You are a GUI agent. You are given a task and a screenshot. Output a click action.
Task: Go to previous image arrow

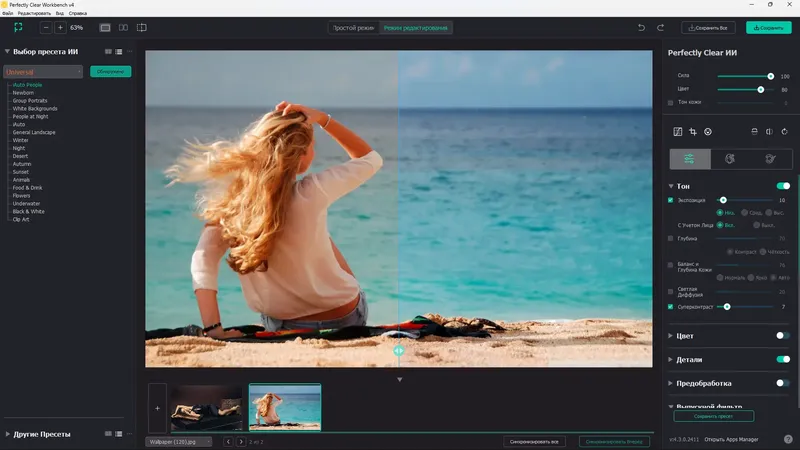pyautogui.click(x=228, y=442)
